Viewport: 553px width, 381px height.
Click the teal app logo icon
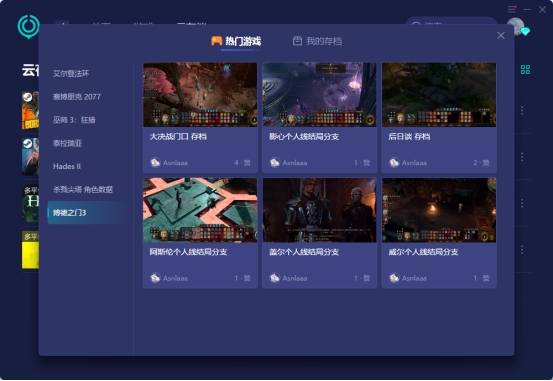pyautogui.click(x=29, y=26)
